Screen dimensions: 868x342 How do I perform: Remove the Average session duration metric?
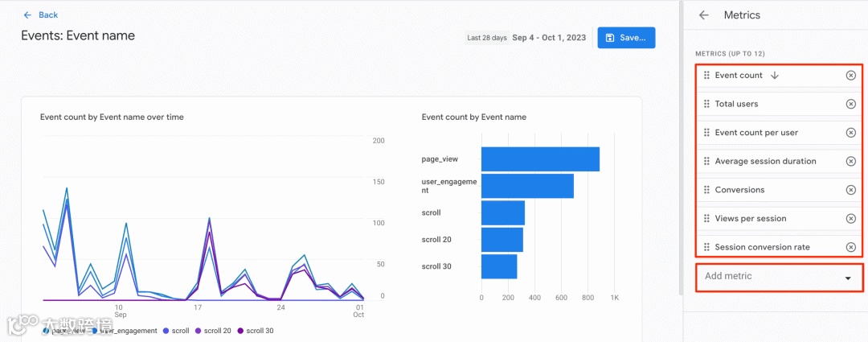pyautogui.click(x=851, y=161)
